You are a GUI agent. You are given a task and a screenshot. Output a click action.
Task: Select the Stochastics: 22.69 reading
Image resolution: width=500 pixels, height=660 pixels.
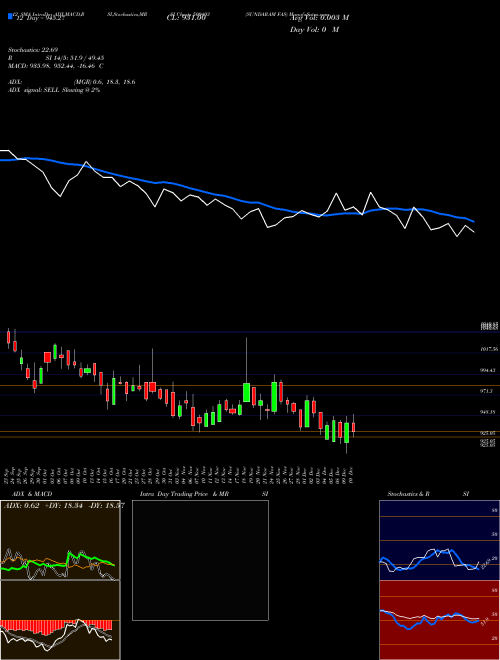coord(33,51)
